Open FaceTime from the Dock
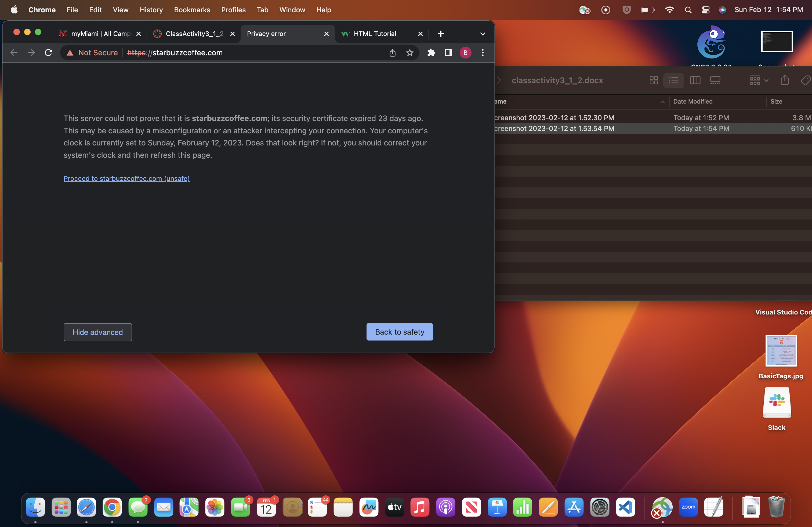Image resolution: width=812 pixels, height=527 pixels. coord(241,507)
